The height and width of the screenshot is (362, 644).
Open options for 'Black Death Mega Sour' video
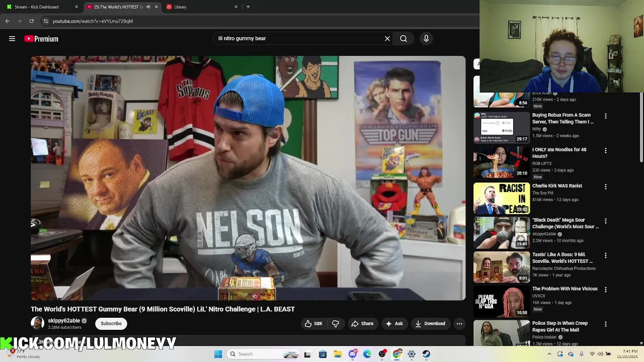click(x=606, y=221)
